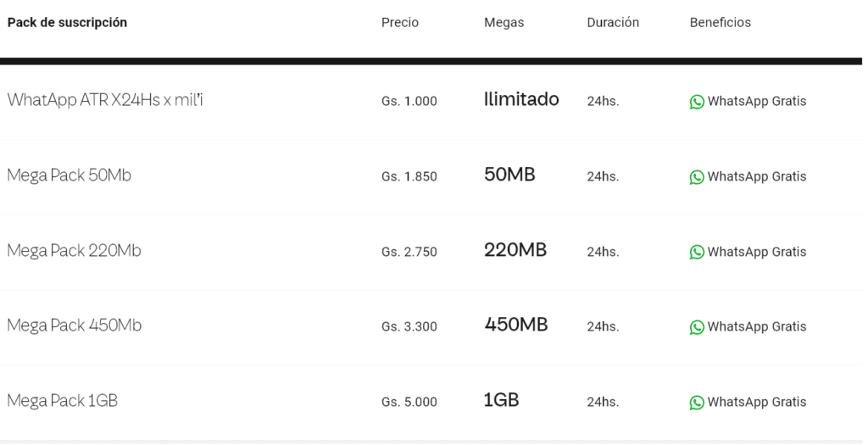
Task: Click the Ilimitado megas value
Action: [x=521, y=99]
